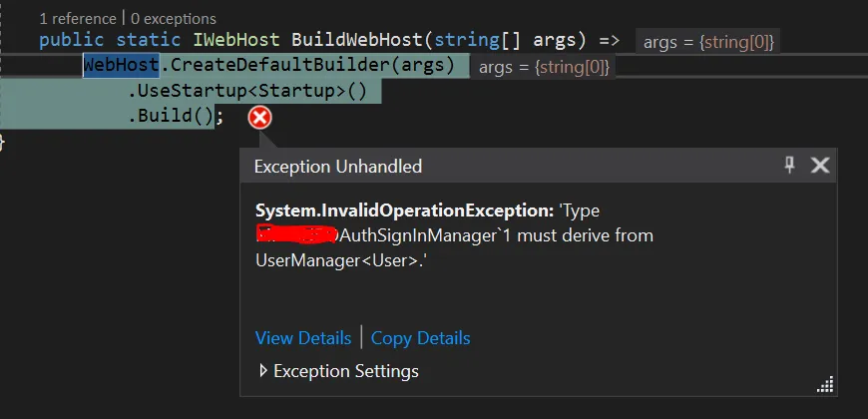
Task: Open the "1 reference" CodeLens indicator
Action: click(78, 18)
